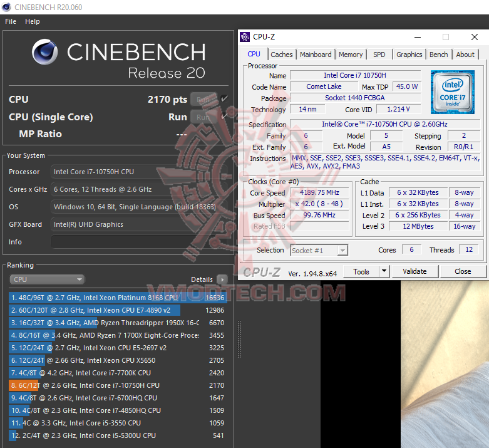
Task: Select the CPU tab in CPU-Z
Action: 254,54
